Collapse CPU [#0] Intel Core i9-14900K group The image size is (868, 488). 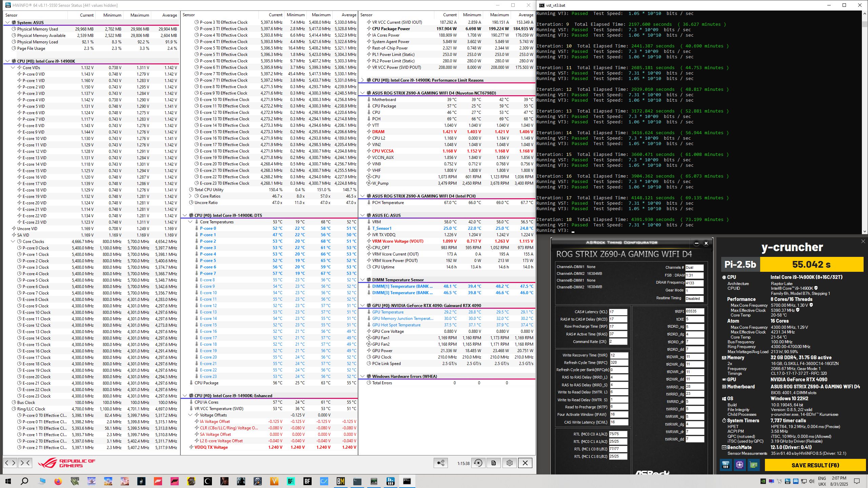click(7, 61)
